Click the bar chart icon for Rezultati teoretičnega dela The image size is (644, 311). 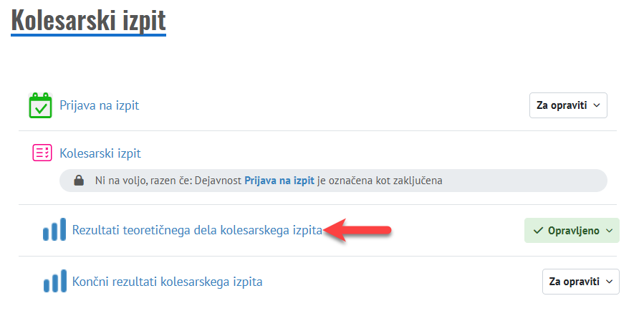click(x=54, y=230)
